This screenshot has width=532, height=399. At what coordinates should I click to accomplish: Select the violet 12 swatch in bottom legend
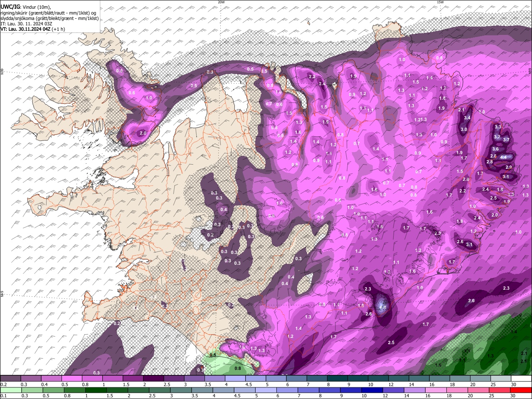[x=393, y=390]
